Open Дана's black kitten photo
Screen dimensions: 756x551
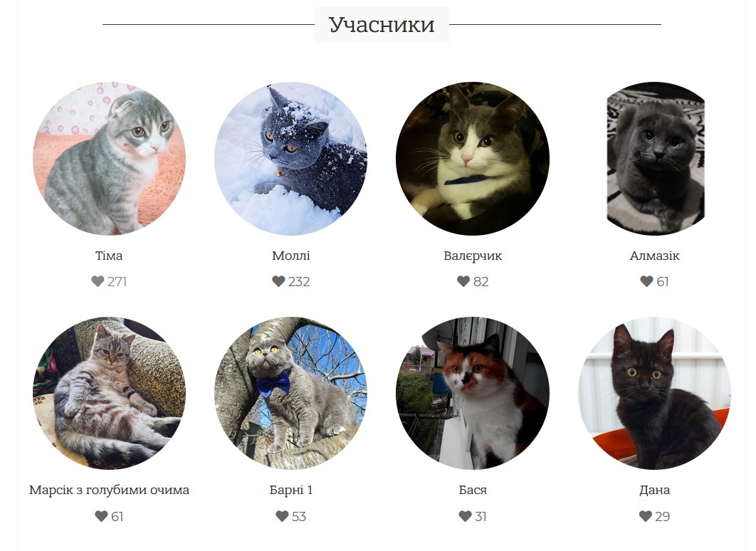click(655, 393)
